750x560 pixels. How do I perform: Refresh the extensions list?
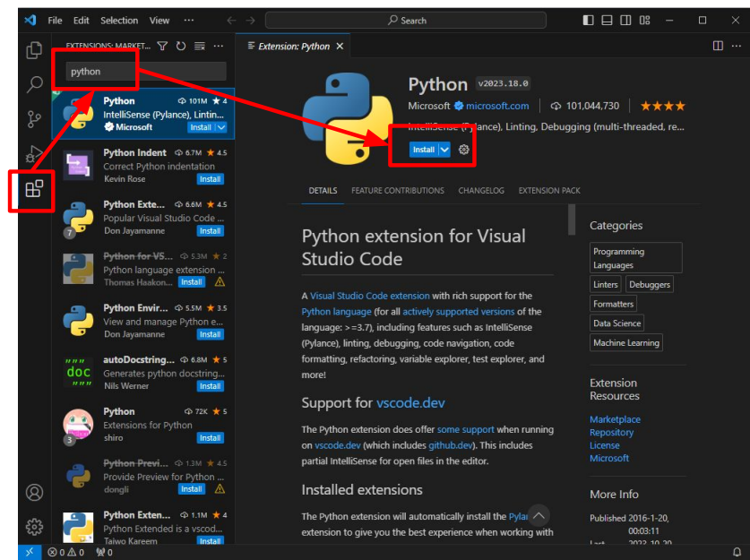point(181,46)
